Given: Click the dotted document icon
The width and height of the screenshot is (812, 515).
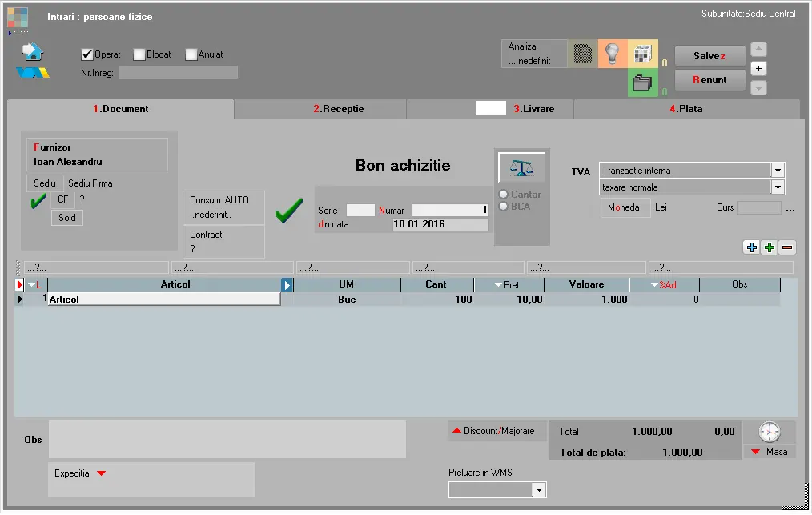Looking at the screenshot, I should coord(582,53).
